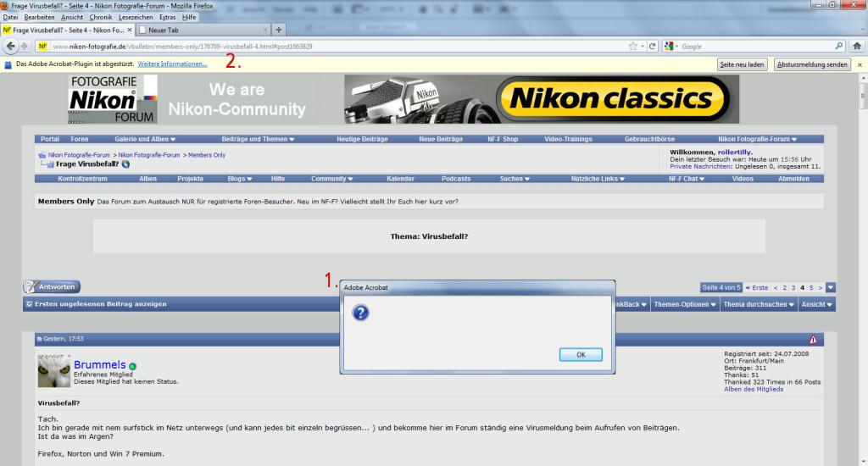Open page navigation dropdown arrow
This screenshot has height=466, width=868.
click(831, 288)
